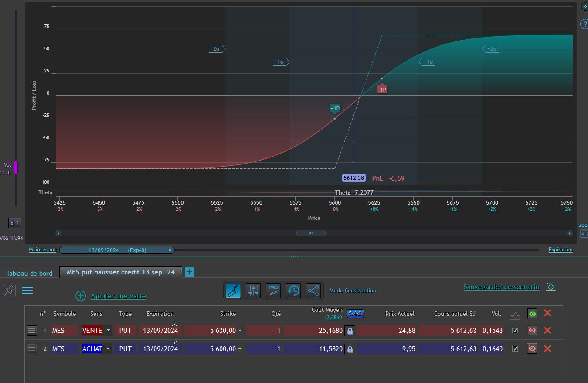
Task: Click the lock icon on the 25,1680 cost
Action: click(x=350, y=331)
